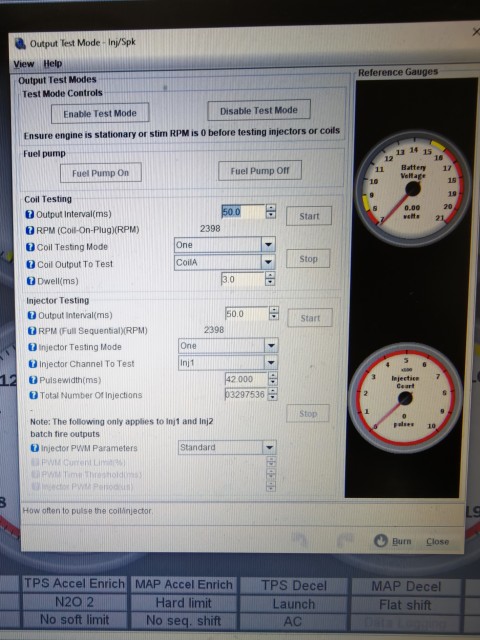Close the dialog with Close button
The width and height of the screenshot is (480, 640).
437,542
